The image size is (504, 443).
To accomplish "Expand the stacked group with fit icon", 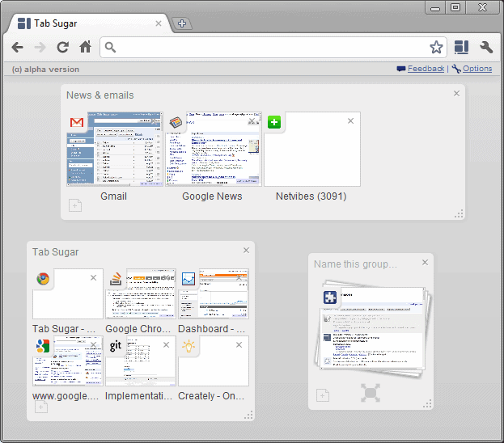I will [x=371, y=394].
